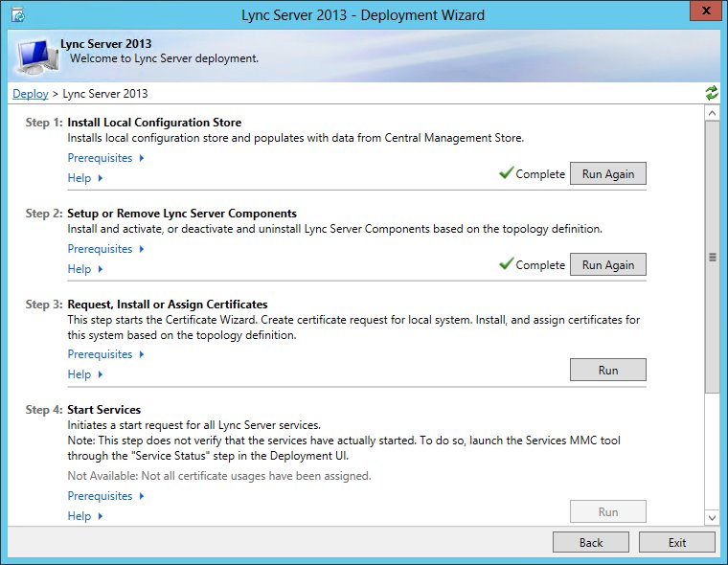
Task: Open Help under Step 4
Action: click(x=84, y=516)
